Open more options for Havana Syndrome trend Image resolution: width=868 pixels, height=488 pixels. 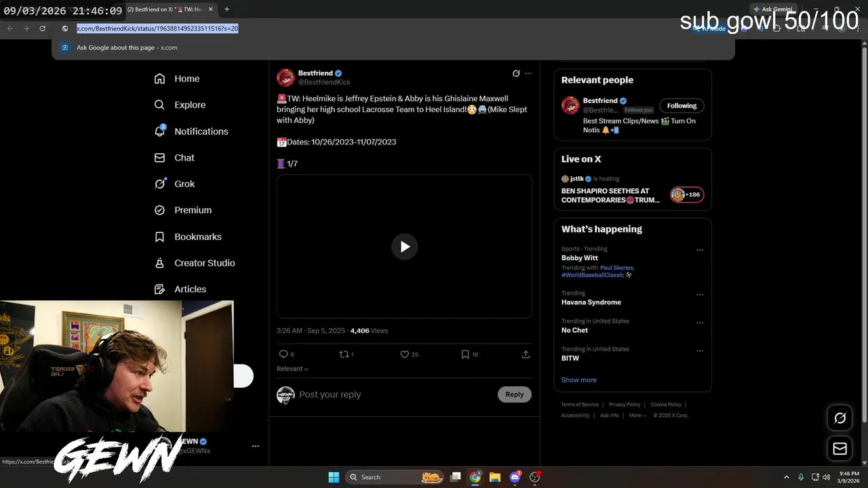pos(700,295)
